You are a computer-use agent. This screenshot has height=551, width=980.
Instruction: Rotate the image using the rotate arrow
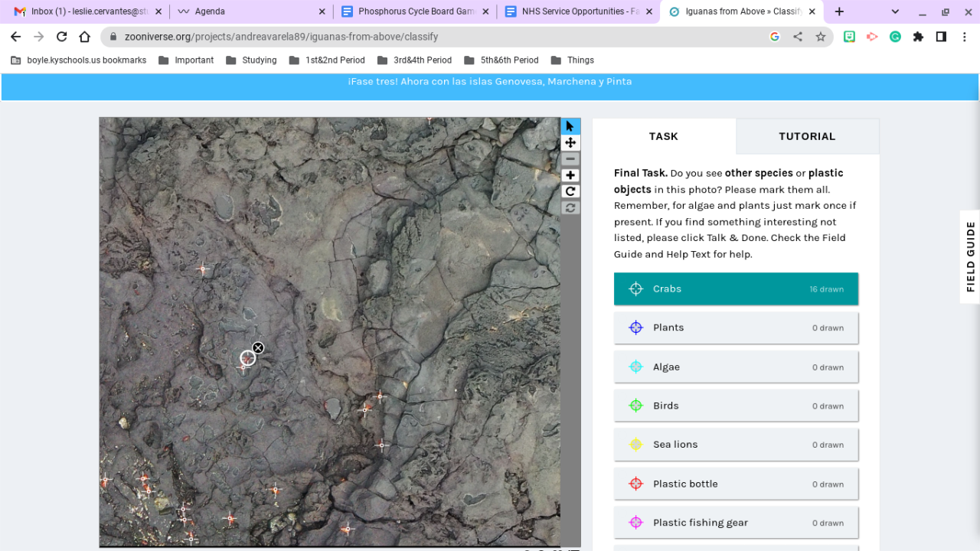570,191
